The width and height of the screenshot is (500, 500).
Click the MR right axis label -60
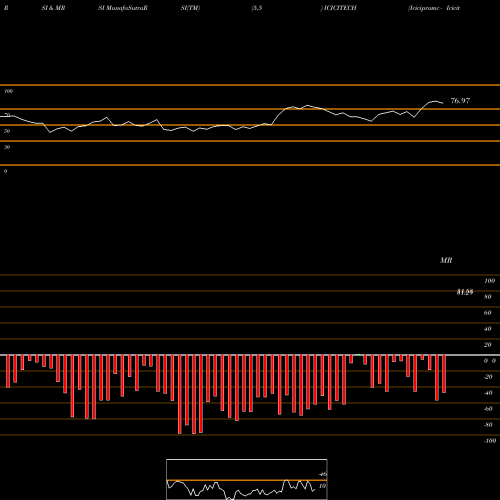[488, 409]
